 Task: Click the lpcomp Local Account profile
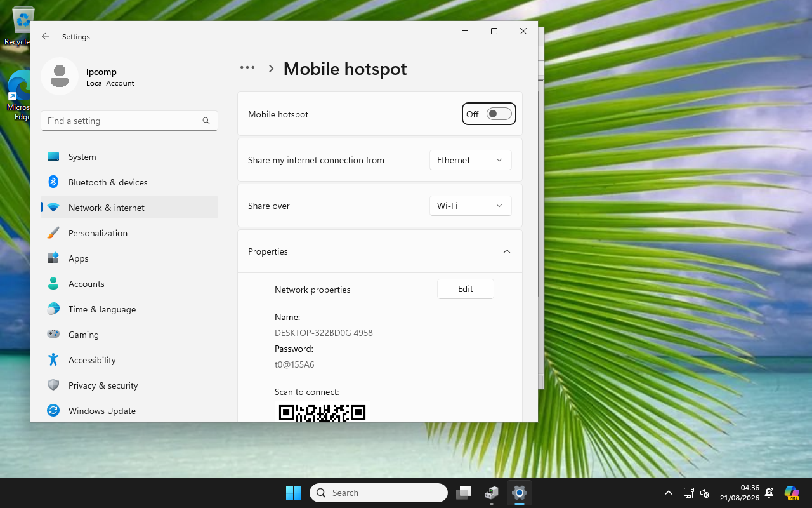pos(88,76)
